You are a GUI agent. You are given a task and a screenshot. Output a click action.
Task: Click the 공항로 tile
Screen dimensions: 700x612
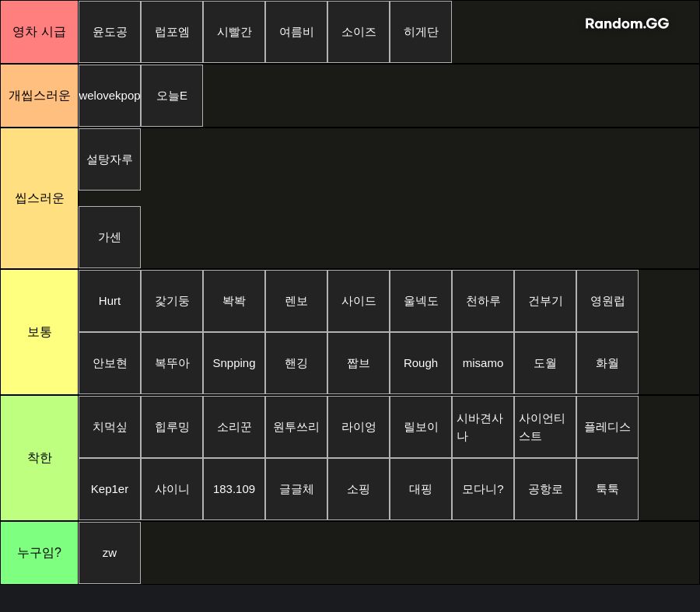pyautogui.click(x=545, y=489)
